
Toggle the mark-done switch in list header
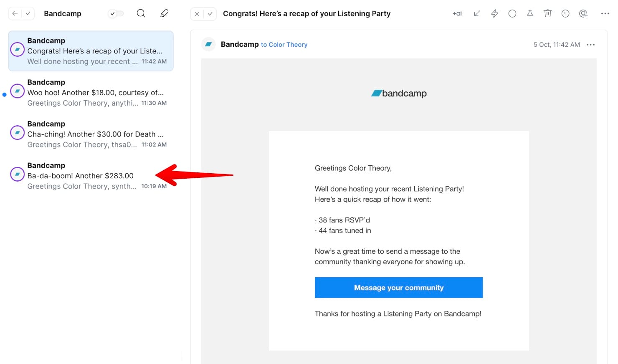[x=116, y=13]
